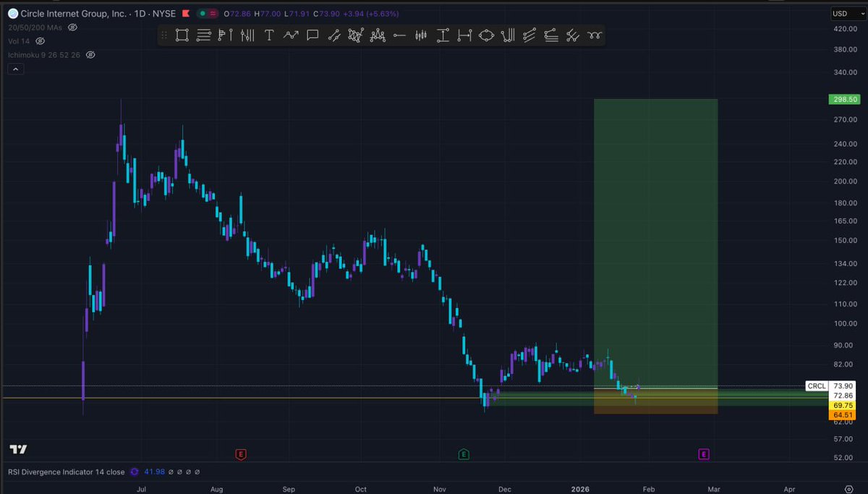Image resolution: width=868 pixels, height=494 pixels.
Task: Select the flat top/bottom channel tool
Action: [551, 35]
